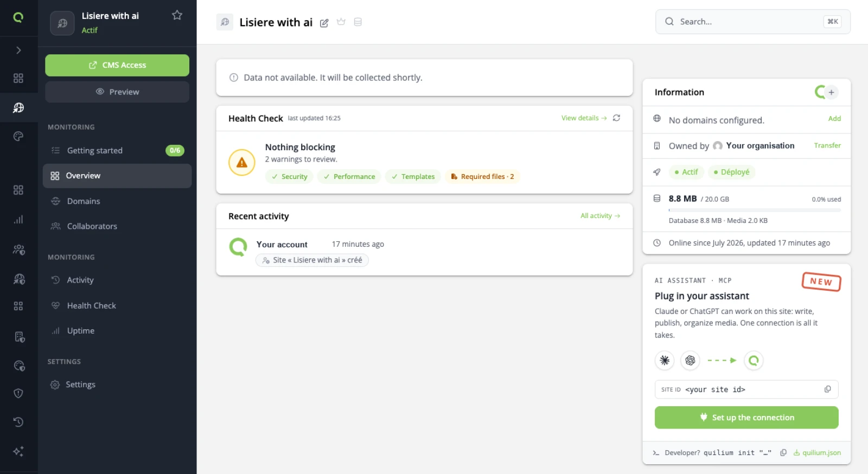Viewport: 868px width, 474px height.
Task: Open Getting started in the sidebar
Action: (117, 151)
